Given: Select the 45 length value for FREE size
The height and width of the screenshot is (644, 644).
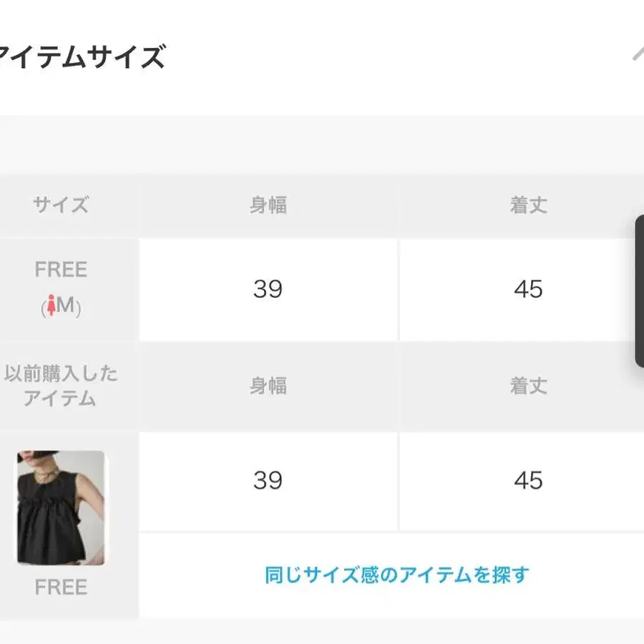Looking at the screenshot, I should [528, 289].
